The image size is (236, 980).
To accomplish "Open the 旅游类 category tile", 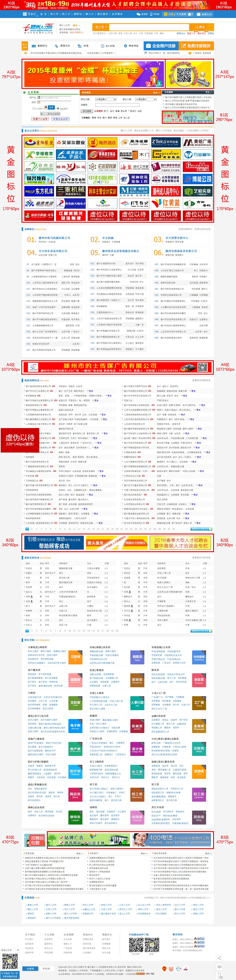I will 199,772.
